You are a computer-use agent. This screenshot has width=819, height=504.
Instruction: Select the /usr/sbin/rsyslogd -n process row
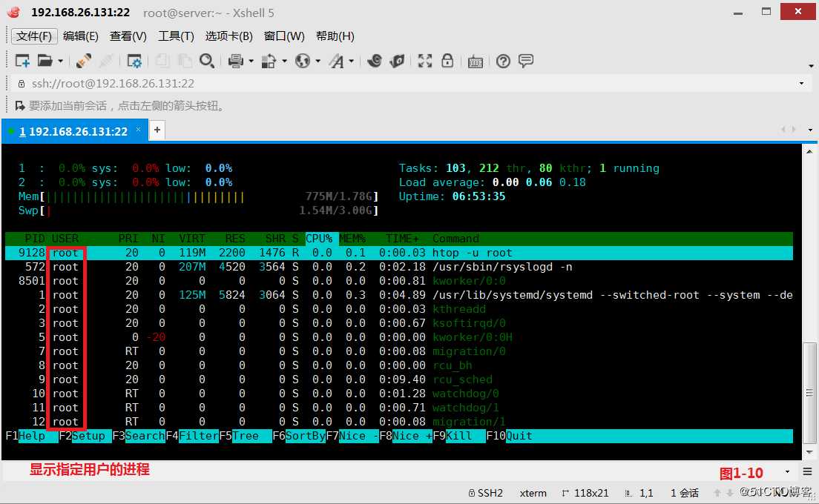pos(399,267)
